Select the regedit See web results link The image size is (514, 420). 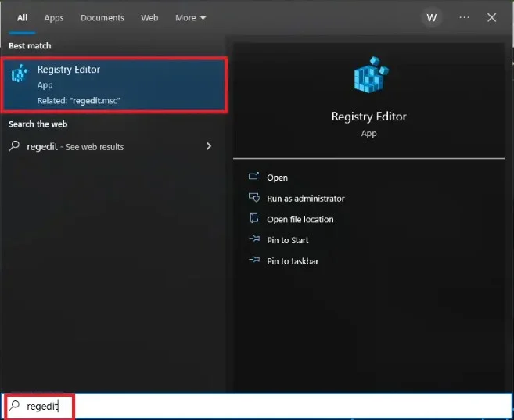[75, 146]
